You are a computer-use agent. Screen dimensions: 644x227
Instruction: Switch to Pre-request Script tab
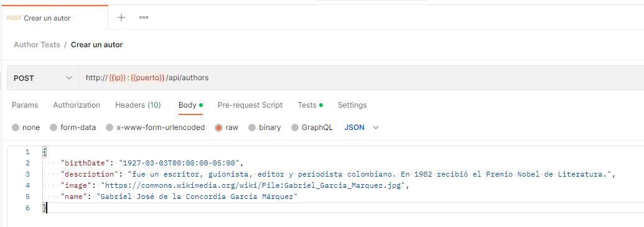point(250,105)
